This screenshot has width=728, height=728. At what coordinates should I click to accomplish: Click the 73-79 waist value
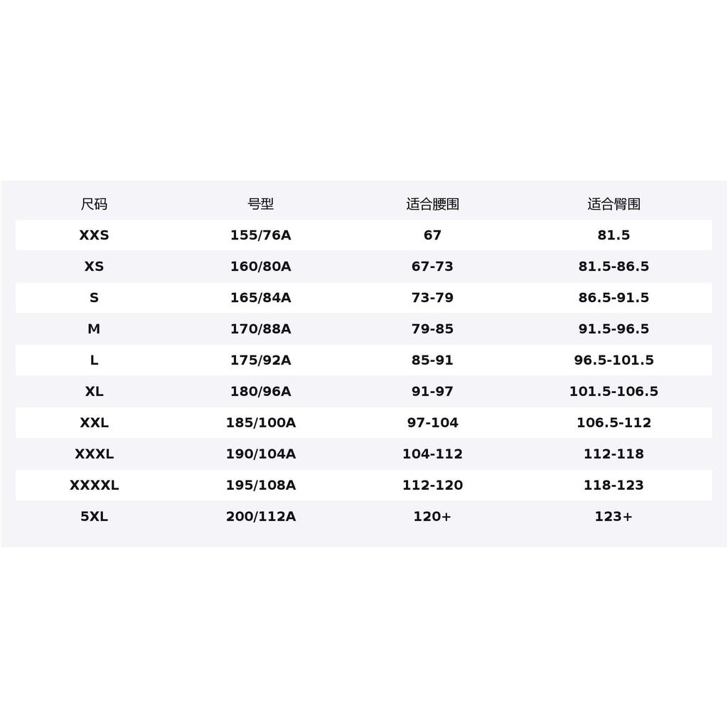click(x=432, y=298)
